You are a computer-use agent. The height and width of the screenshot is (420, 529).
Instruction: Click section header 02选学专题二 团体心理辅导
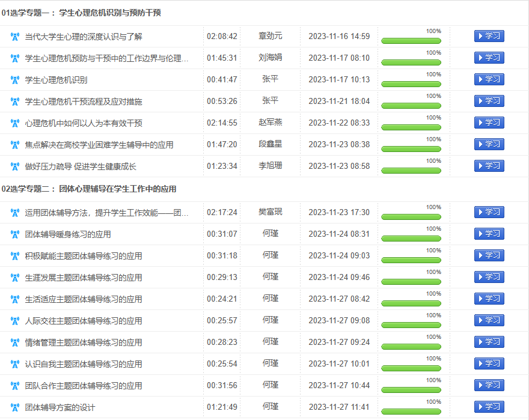coord(89,189)
